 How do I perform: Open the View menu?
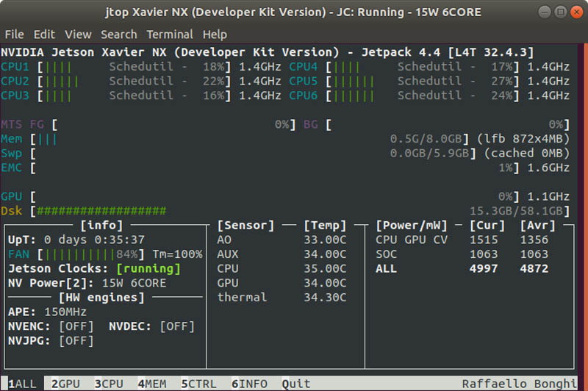click(x=78, y=35)
